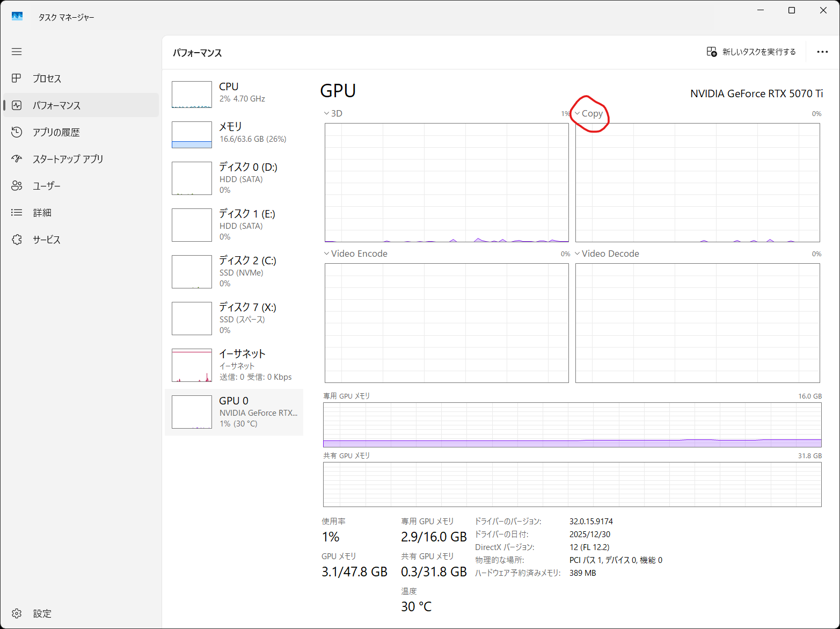Click the 0.3/31.8 GB shared memory value

(x=434, y=572)
